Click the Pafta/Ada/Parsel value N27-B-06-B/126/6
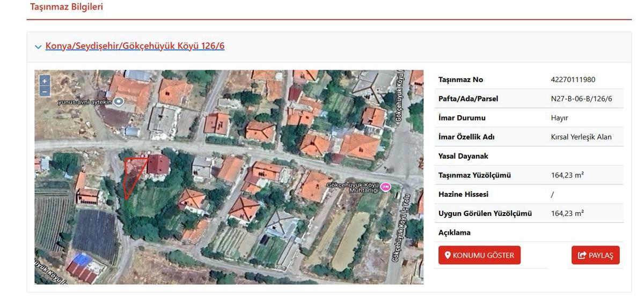This screenshot has height=298, width=644. coord(581,99)
